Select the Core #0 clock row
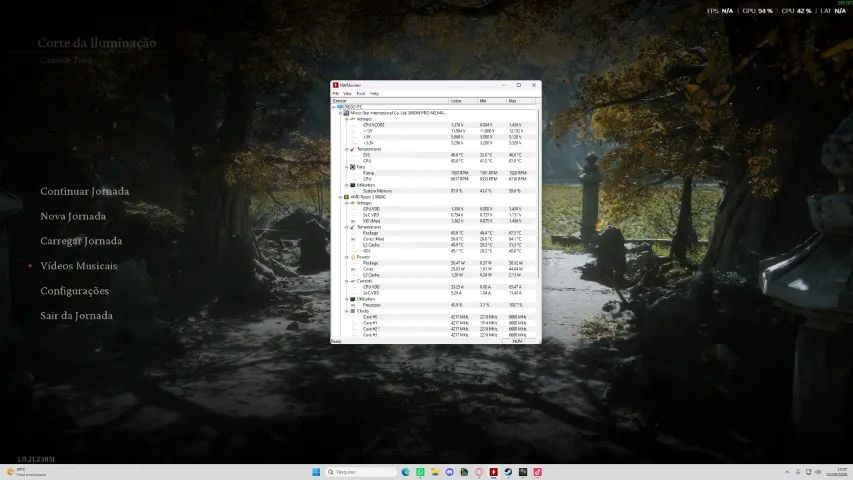The height and width of the screenshot is (480, 853). (x=434, y=317)
